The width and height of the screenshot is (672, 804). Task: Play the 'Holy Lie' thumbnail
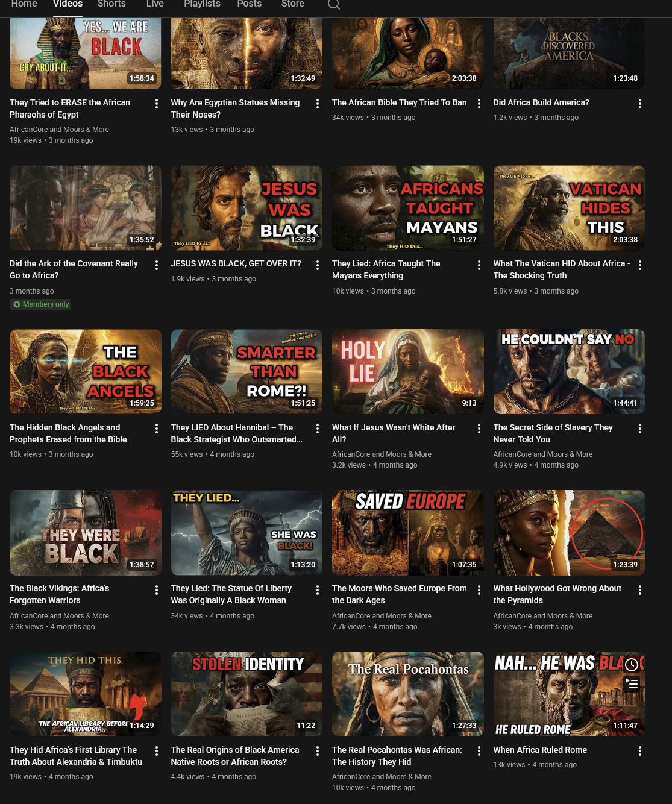pyautogui.click(x=408, y=371)
